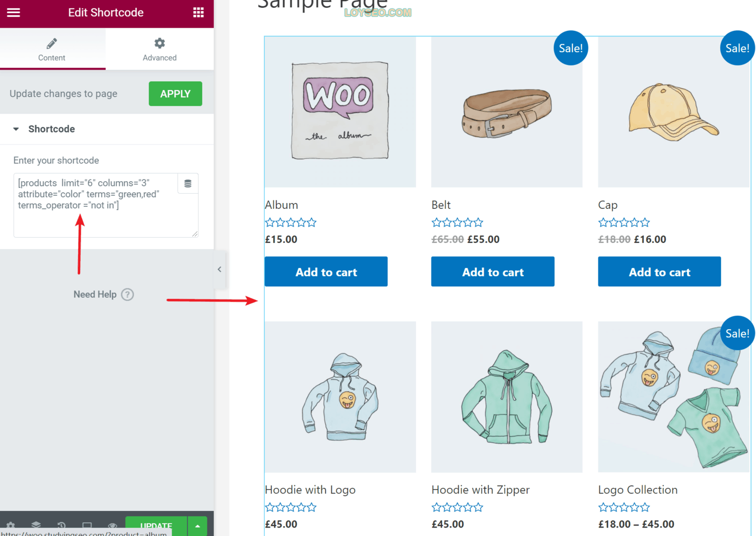Click inside the shortcode text area
The height and width of the screenshot is (536, 756).
[x=96, y=205]
